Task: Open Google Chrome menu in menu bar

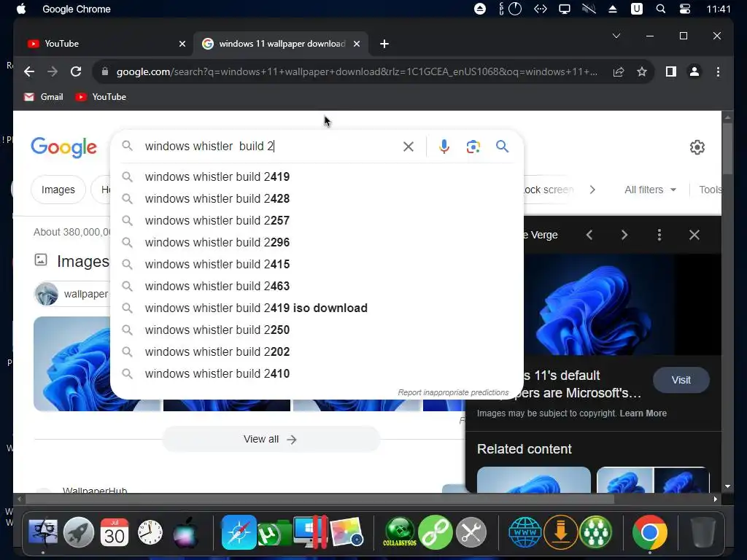Action: tap(76, 9)
